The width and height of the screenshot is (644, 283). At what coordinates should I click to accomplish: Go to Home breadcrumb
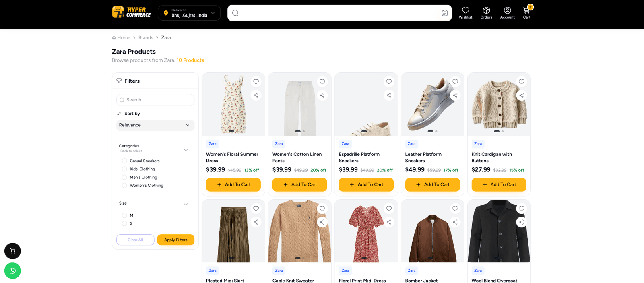coord(121,38)
